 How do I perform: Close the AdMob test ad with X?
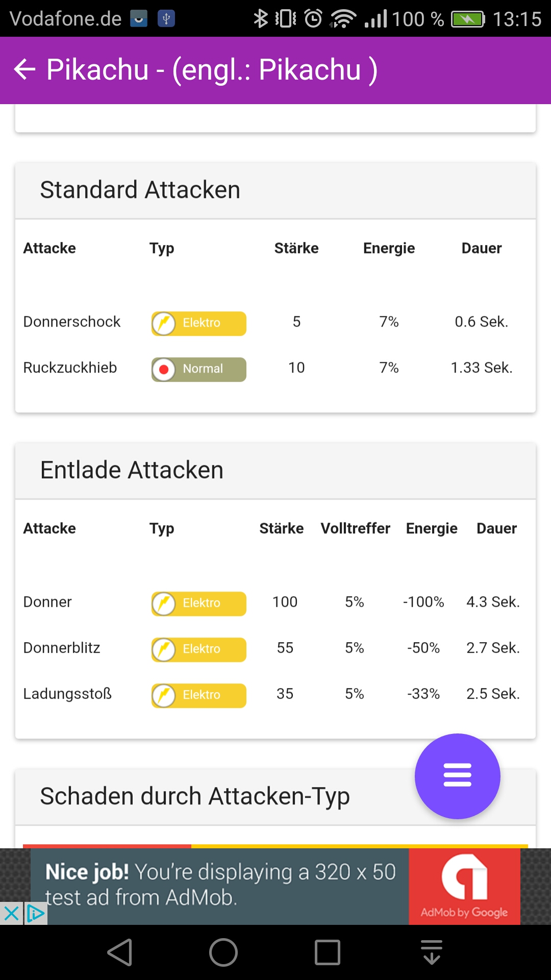click(x=11, y=914)
